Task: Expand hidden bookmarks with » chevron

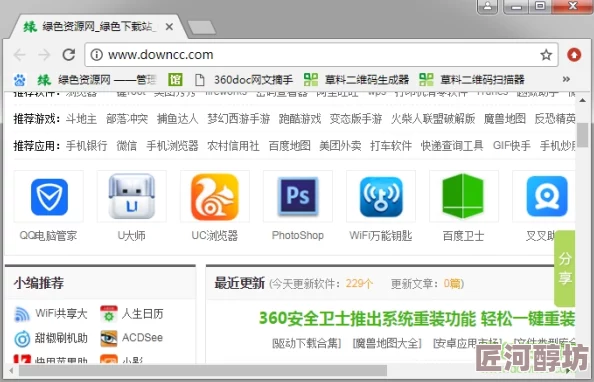Action: 566,79
